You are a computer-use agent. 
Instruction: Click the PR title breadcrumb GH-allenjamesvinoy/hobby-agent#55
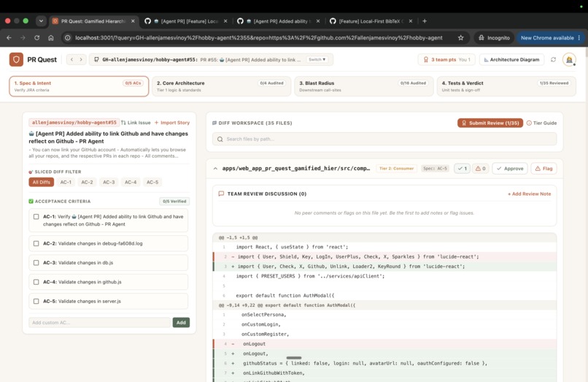(150, 59)
